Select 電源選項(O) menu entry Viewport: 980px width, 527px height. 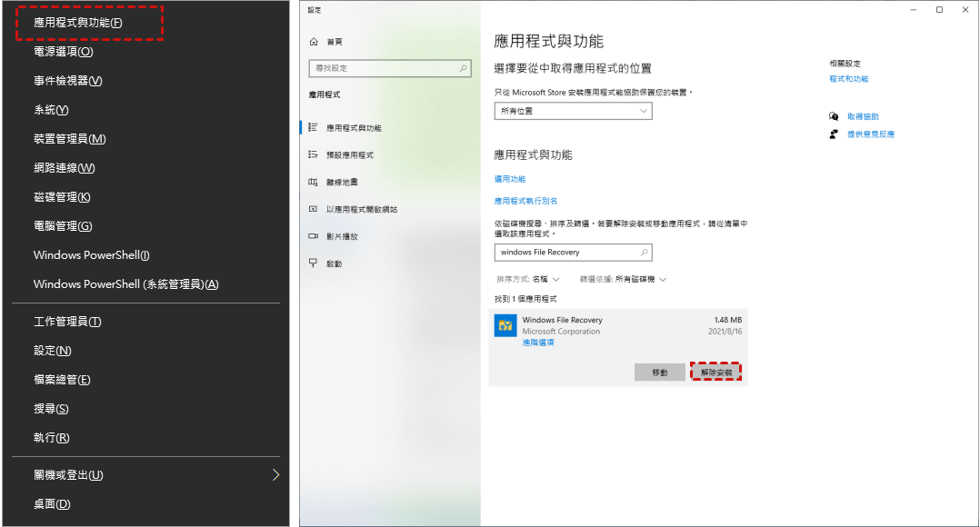pos(63,52)
